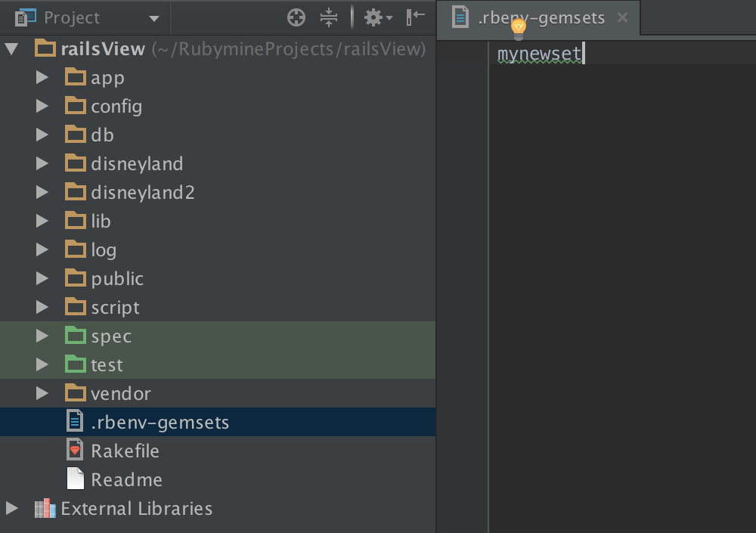Viewport: 756px width, 533px height.
Task: Close the .rbenv-gemsets editor tab
Action: tap(622, 17)
